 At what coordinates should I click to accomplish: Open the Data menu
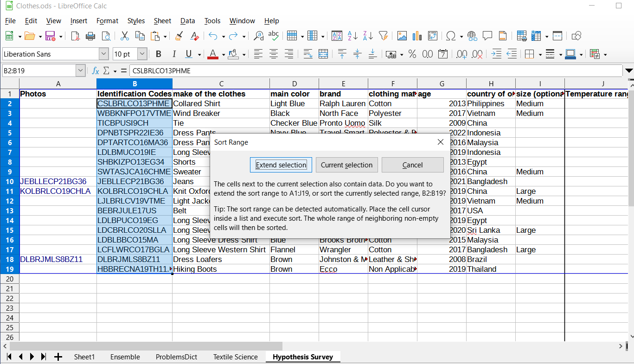coord(187,21)
